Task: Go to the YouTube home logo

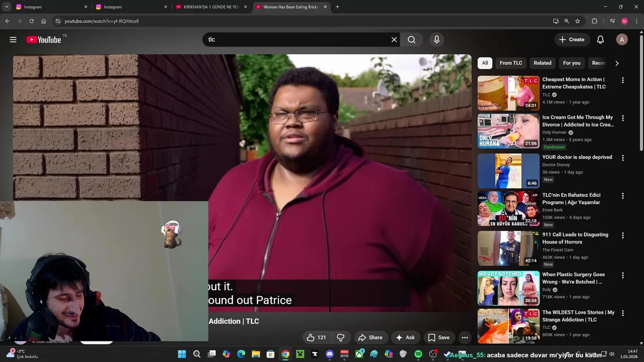Action: click(x=44, y=40)
